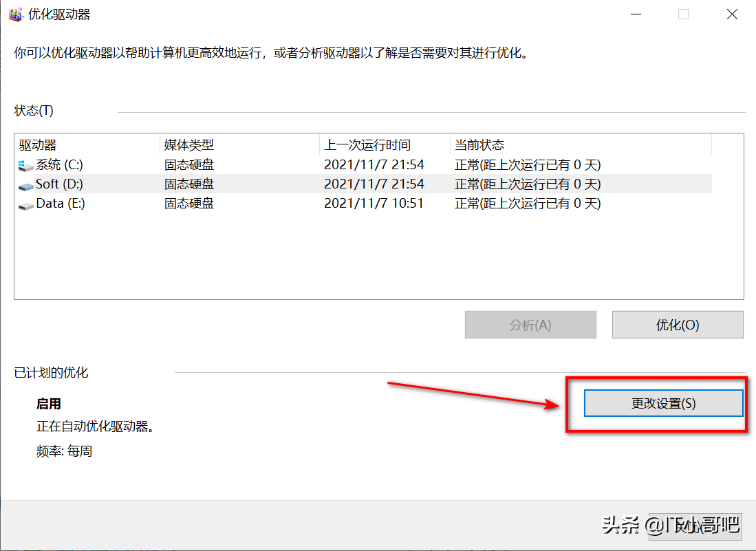This screenshot has width=756, height=551.
Task: Sort by the 当前状态 column header
Action: pos(479,144)
